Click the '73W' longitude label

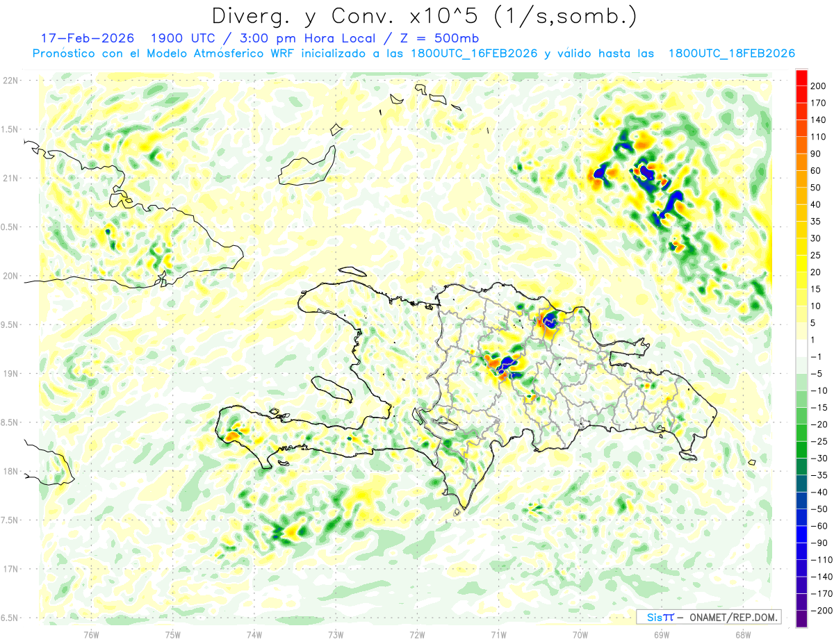tap(336, 634)
